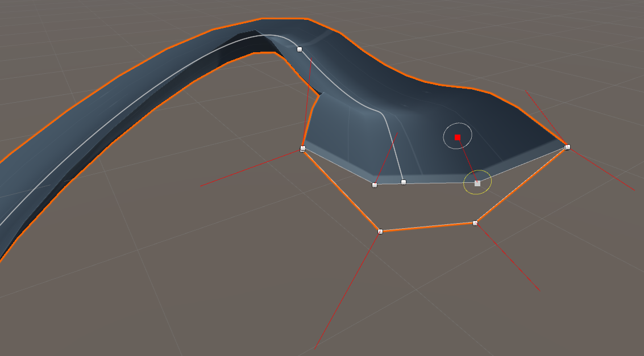Click the right control point of the front pair
Image resolution: width=644 pixels, height=356 pixels.
[x=404, y=182]
